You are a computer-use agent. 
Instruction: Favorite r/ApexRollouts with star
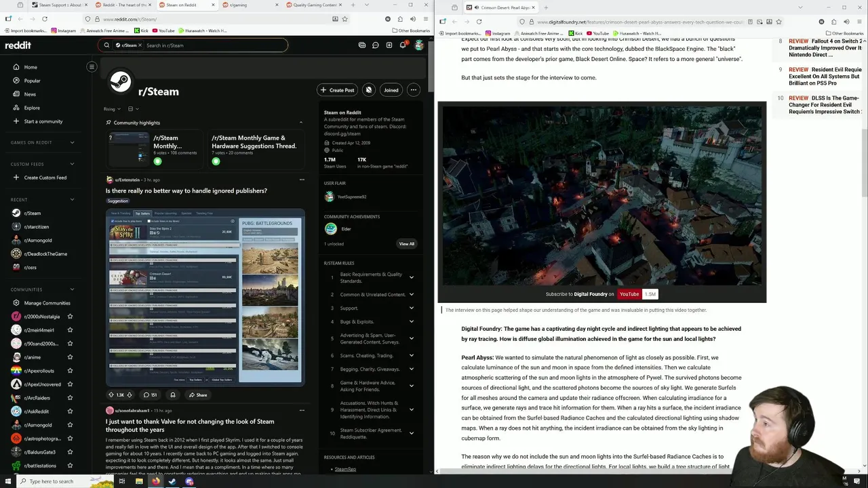pyautogui.click(x=70, y=371)
